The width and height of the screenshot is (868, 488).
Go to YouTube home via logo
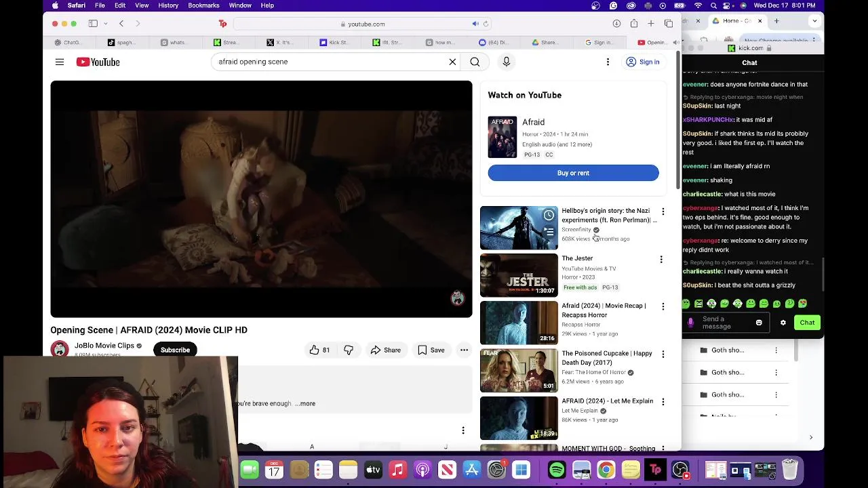98,62
